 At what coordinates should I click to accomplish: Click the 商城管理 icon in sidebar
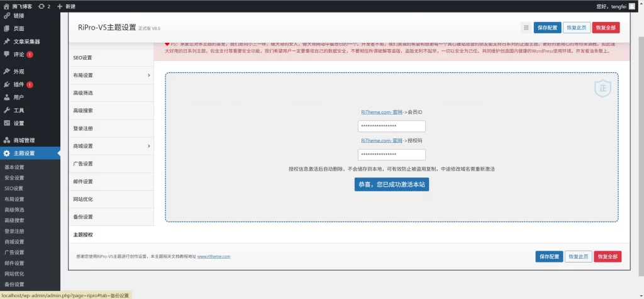click(x=6, y=140)
